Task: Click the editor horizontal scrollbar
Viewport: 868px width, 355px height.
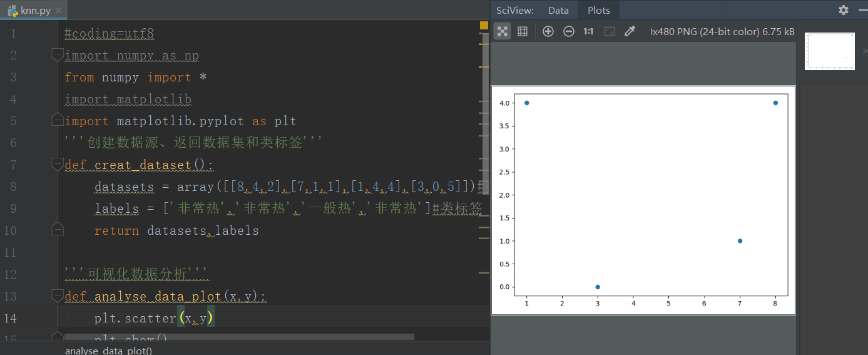Action: (x=239, y=337)
